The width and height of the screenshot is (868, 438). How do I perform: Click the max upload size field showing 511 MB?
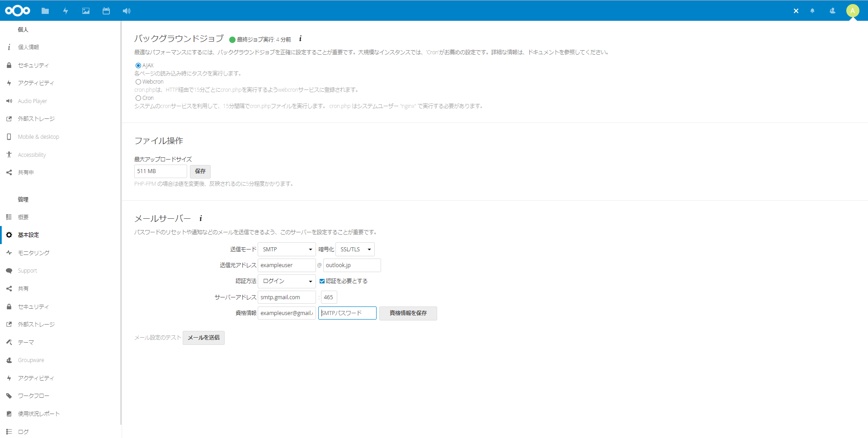pos(160,171)
